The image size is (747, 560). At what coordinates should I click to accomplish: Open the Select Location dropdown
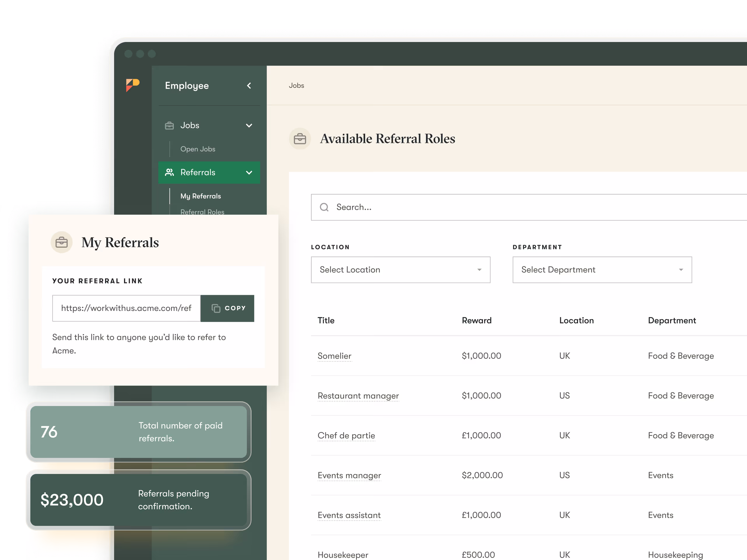(401, 270)
